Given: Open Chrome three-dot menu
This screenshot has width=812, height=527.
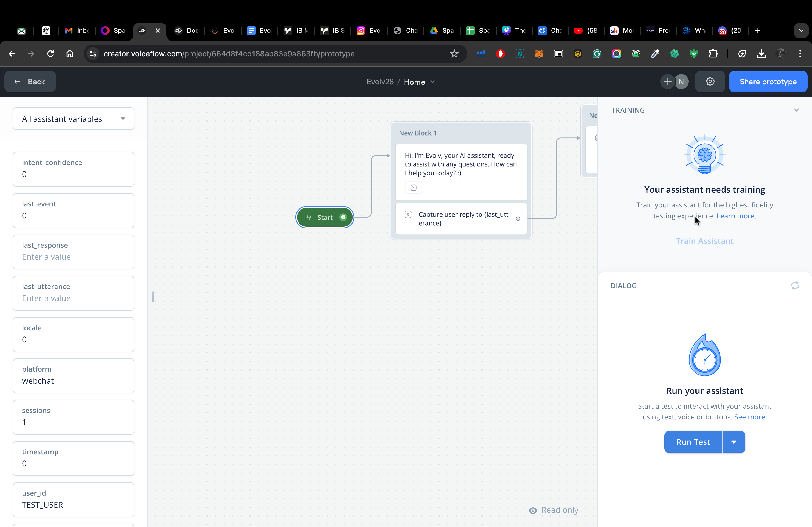Looking at the screenshot, I should (800, 53).
